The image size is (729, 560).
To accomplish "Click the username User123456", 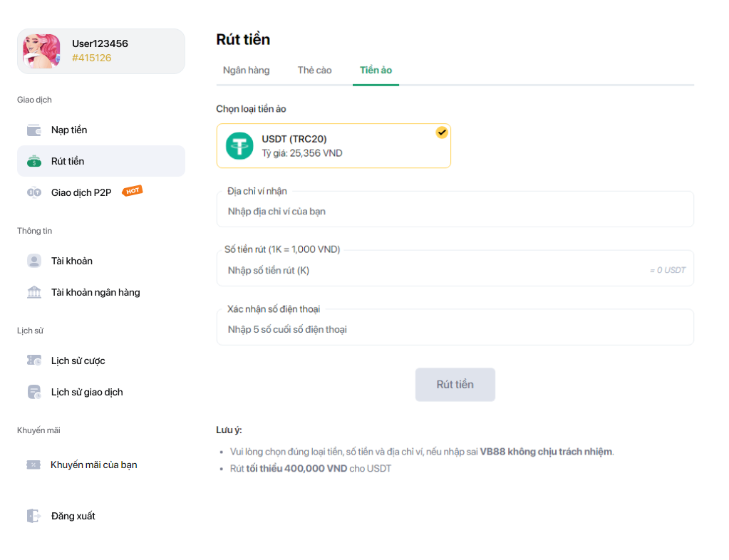I will pyautogui.click(x=100, y=43).
